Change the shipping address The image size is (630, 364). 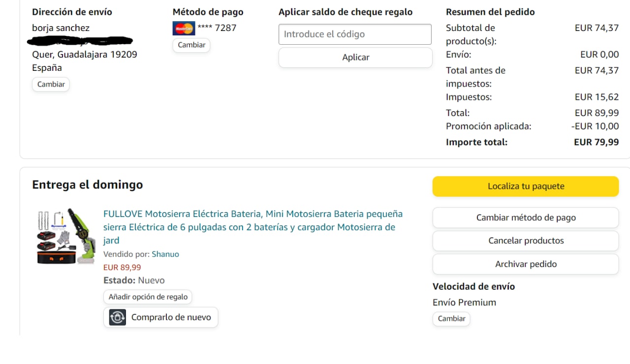[51, 84]
